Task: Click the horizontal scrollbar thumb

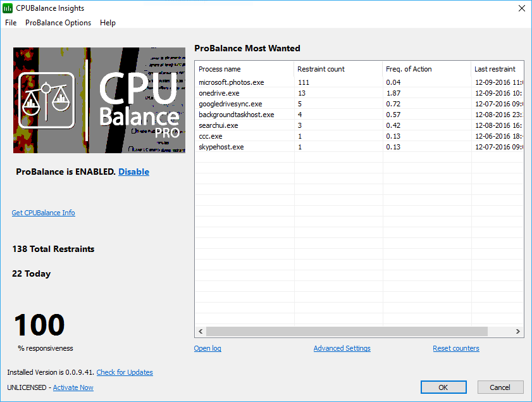Action: (x=347, y=331)
